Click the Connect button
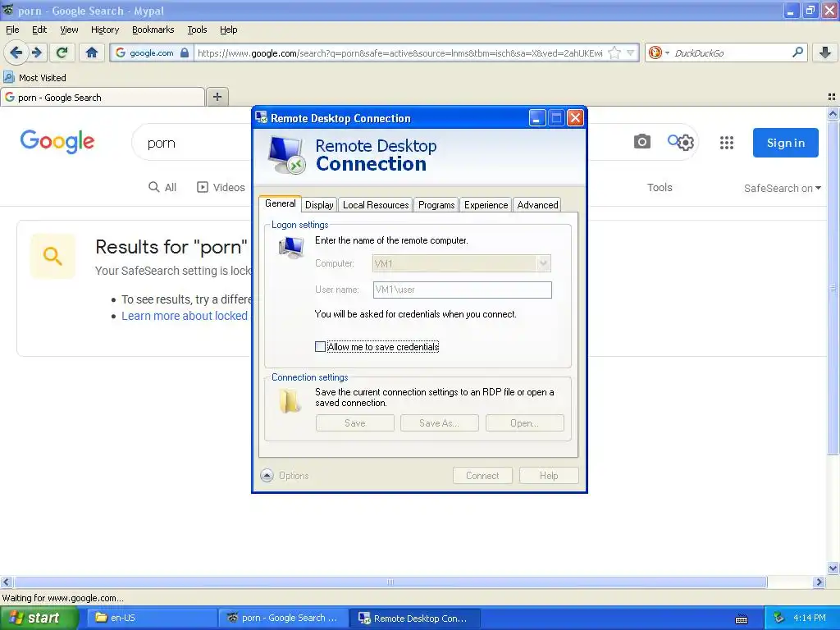 [482, 475]
